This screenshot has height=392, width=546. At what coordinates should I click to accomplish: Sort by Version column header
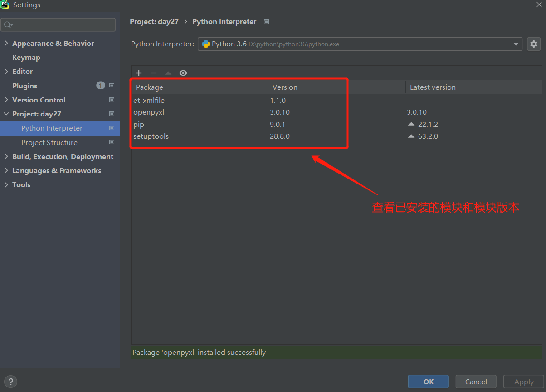pyautogui.click(x=337, y=87)
